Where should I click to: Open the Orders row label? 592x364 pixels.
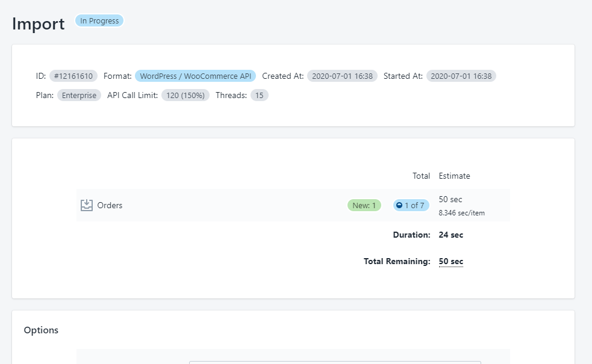(x=110, y=205)
